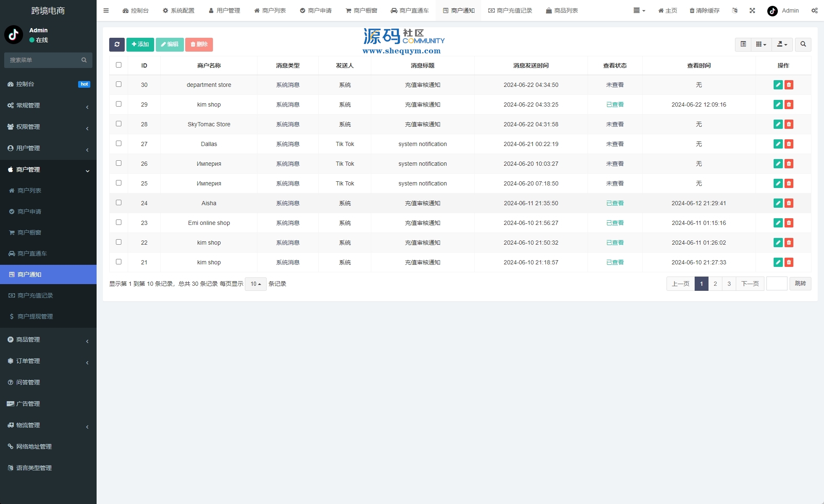This screenshot has height=504, width=824.
Task: Click the red 删除 toolbar button
Action: (x=199, y=44)
